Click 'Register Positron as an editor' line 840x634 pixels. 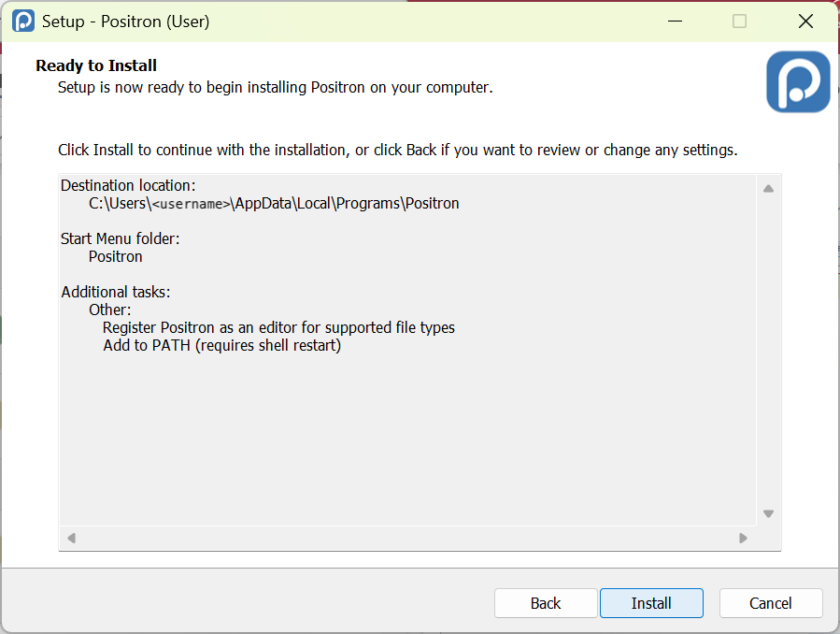click(x=278, y=327)
